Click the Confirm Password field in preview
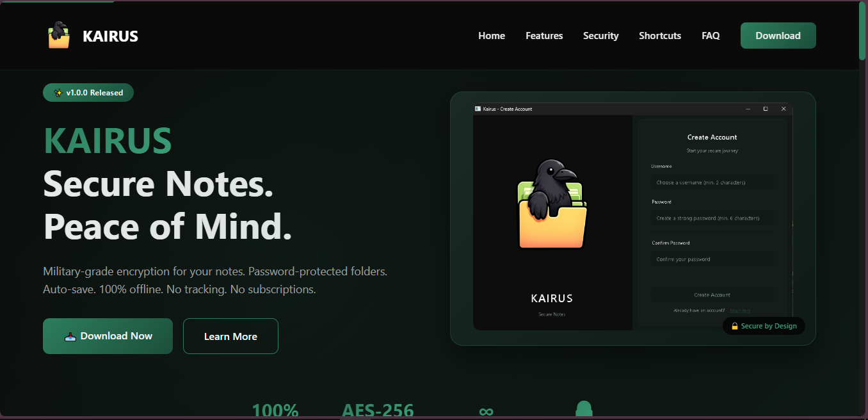The width and height of the screenshot is (868, 420). tap(712, 259)
